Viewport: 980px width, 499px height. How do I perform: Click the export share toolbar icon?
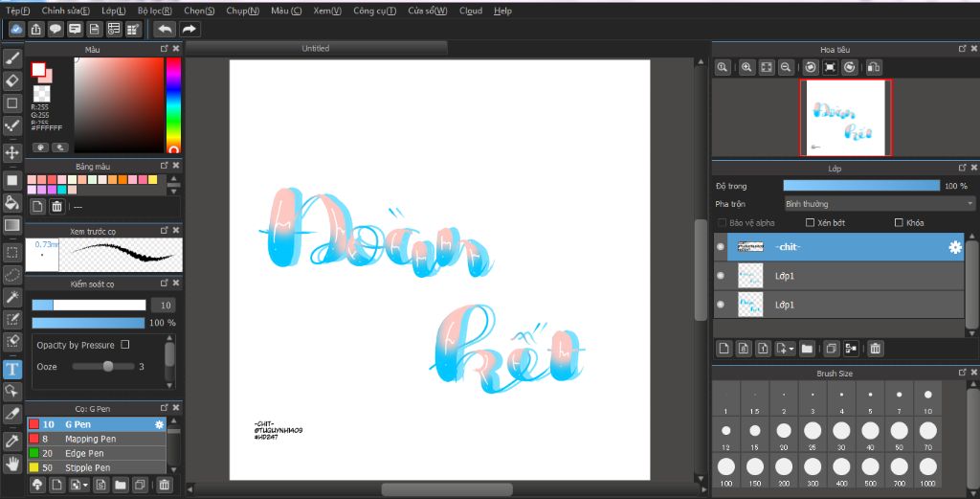pos(36,29)
